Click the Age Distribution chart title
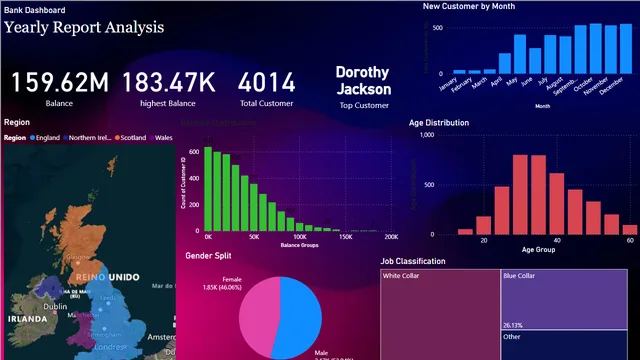 pos(439,122)
